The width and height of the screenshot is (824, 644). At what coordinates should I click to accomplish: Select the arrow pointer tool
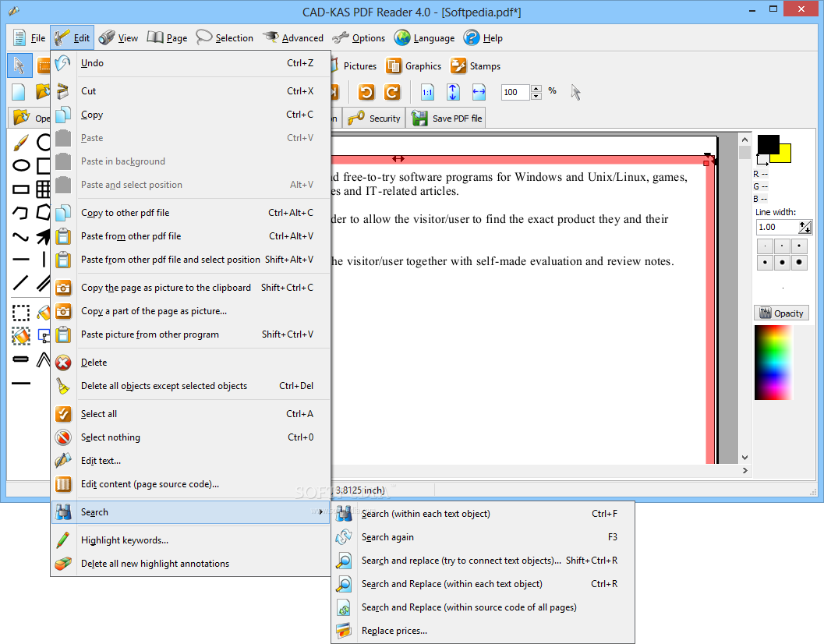point(19,65)
